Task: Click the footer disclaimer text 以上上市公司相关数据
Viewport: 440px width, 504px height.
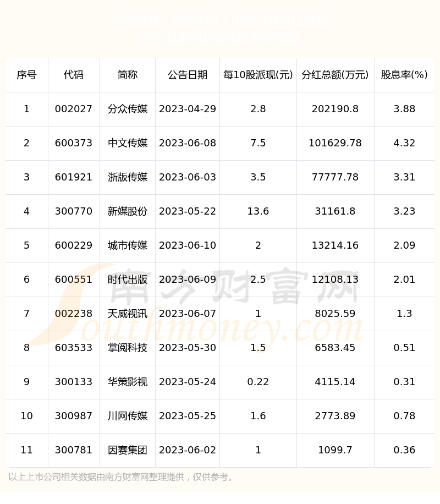Action: tap(52, 476)
